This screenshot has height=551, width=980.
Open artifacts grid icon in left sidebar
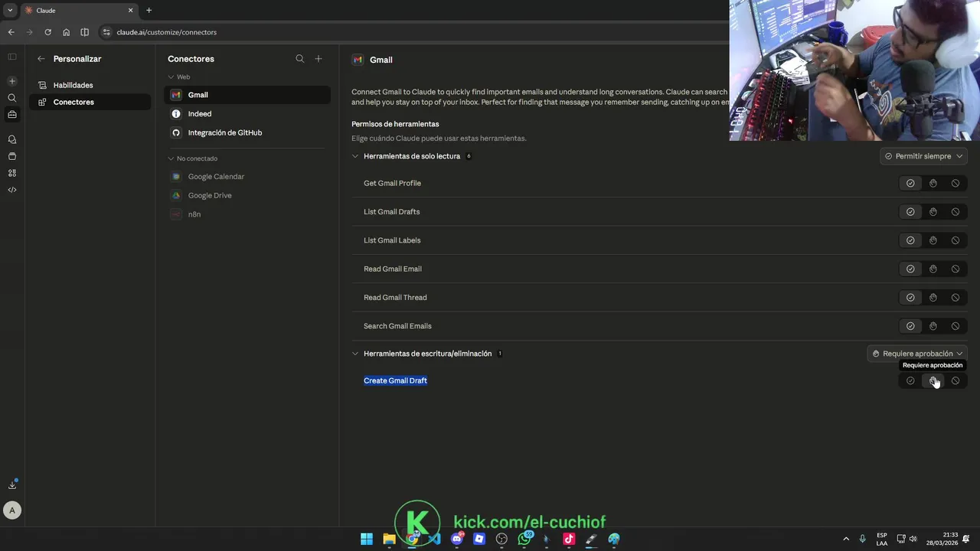click(11, 173)
